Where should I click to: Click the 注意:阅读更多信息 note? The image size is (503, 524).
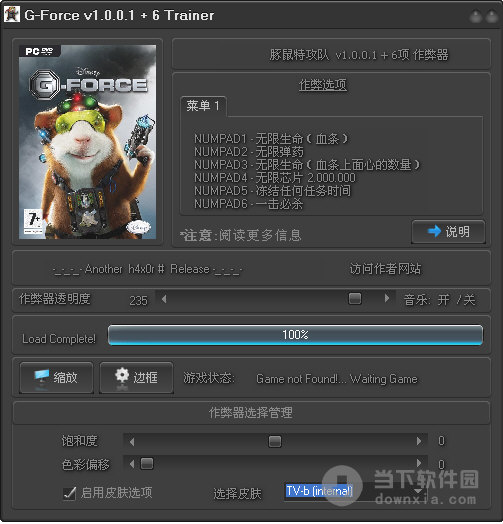coord(241,235)
